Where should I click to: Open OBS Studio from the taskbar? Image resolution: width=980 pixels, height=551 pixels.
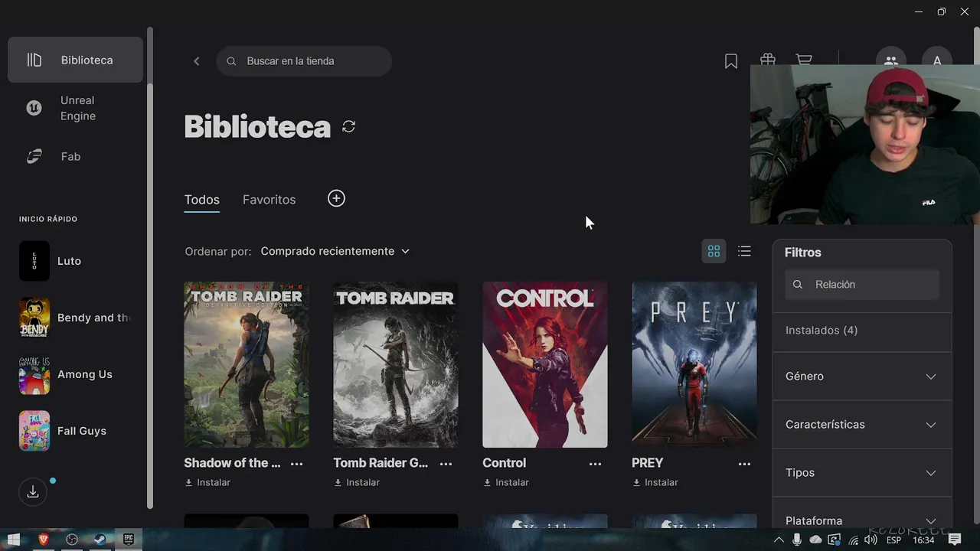[x=72, y=540]
